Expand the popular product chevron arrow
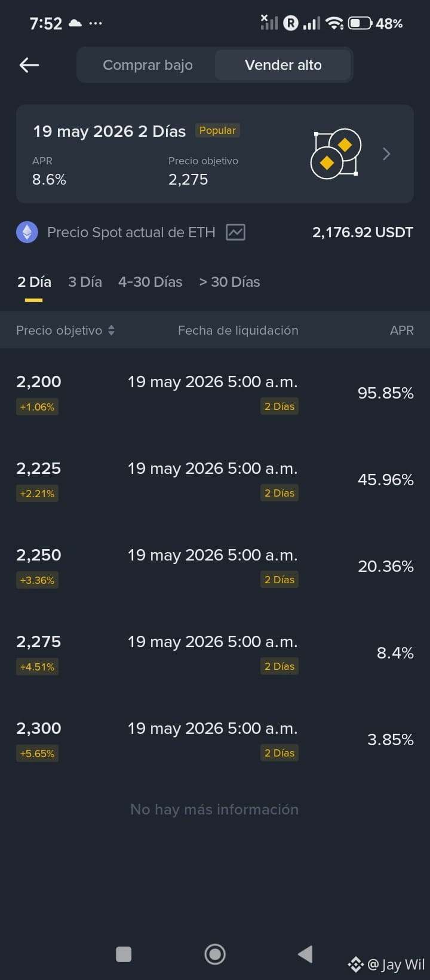 [x=386, y=154]
